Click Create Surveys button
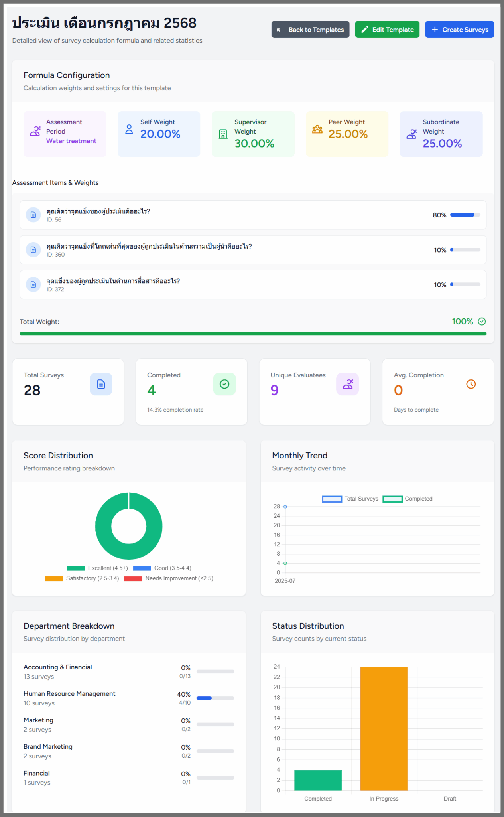 pos(459,30)
